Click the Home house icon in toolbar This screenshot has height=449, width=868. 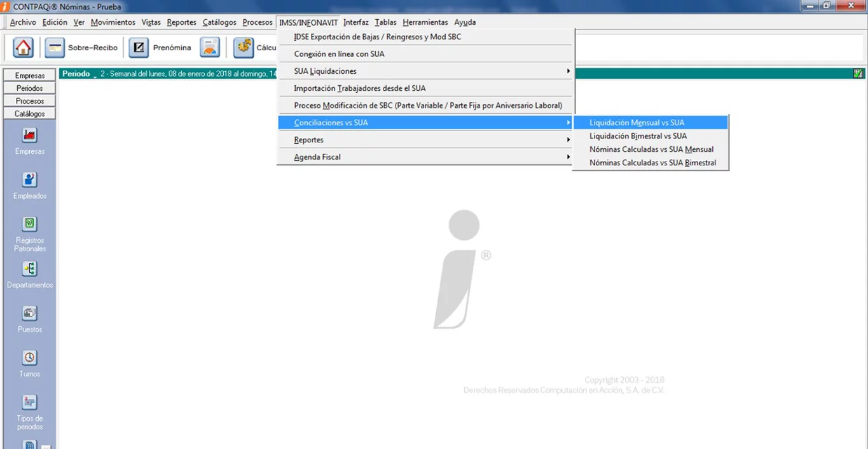(x=24, y=48)
